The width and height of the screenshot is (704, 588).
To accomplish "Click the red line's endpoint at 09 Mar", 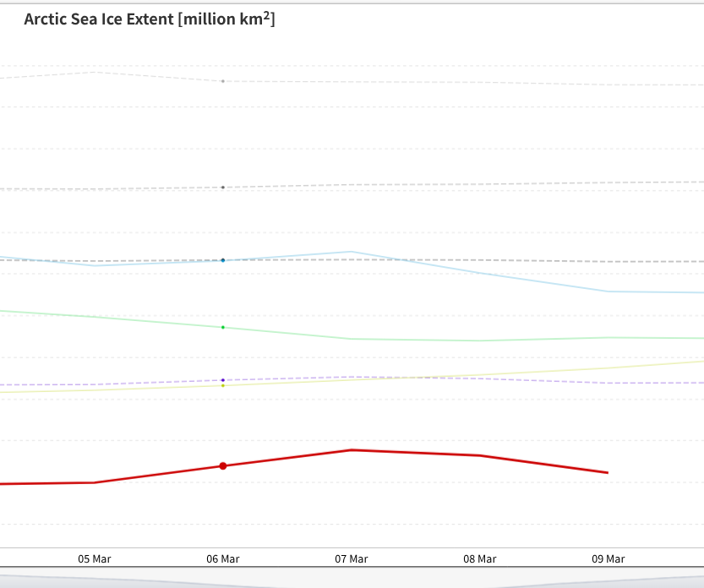I will point(608,472).
